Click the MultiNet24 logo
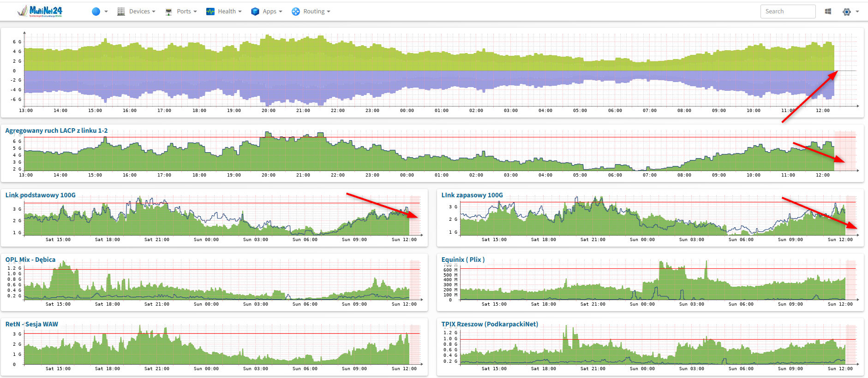This screenshot has height=378, width=868. click(x=40, y=11)
